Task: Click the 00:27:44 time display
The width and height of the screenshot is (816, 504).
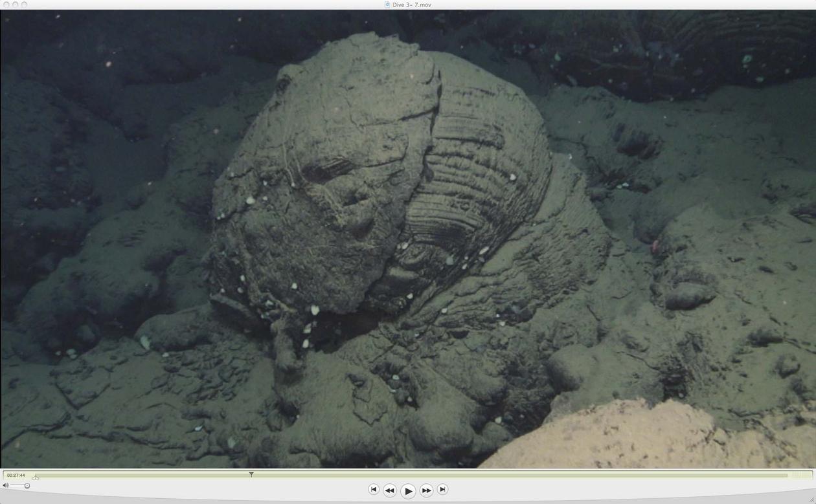Action: tap(16, 476)
